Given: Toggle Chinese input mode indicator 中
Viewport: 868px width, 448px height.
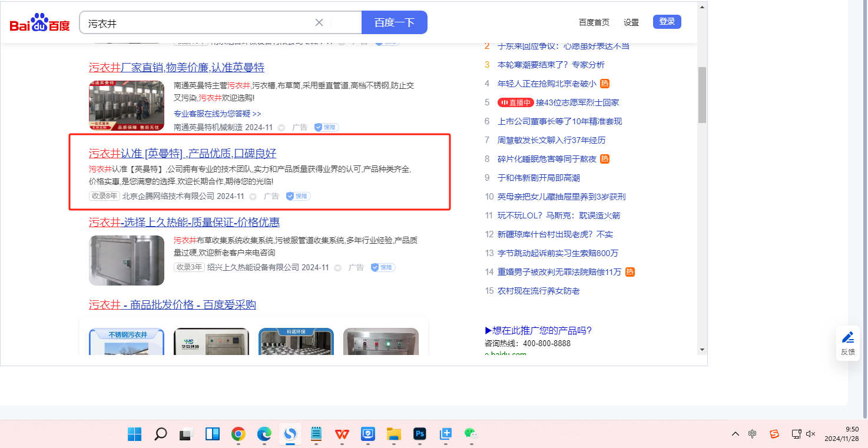Looking at the screenshot, I should [x=753, y=434].
